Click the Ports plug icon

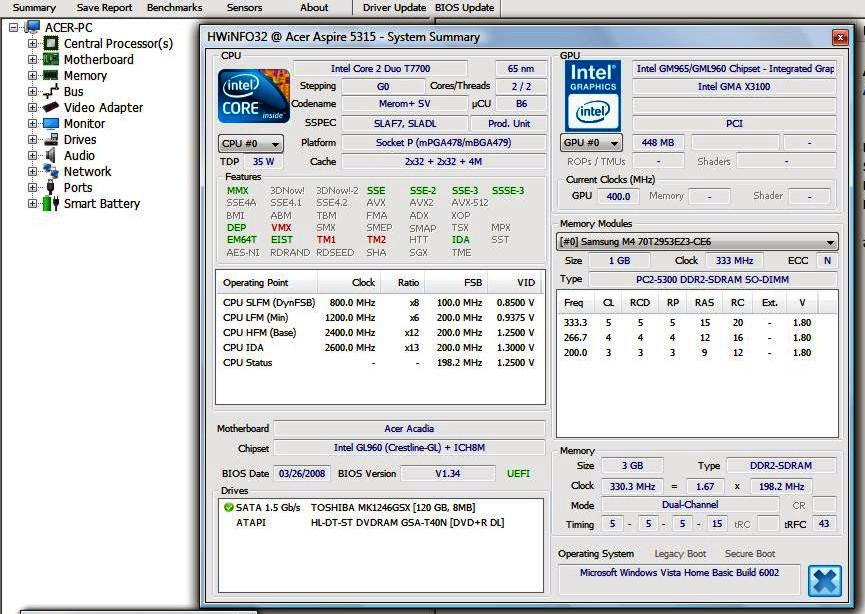click(x=51, y=187)
